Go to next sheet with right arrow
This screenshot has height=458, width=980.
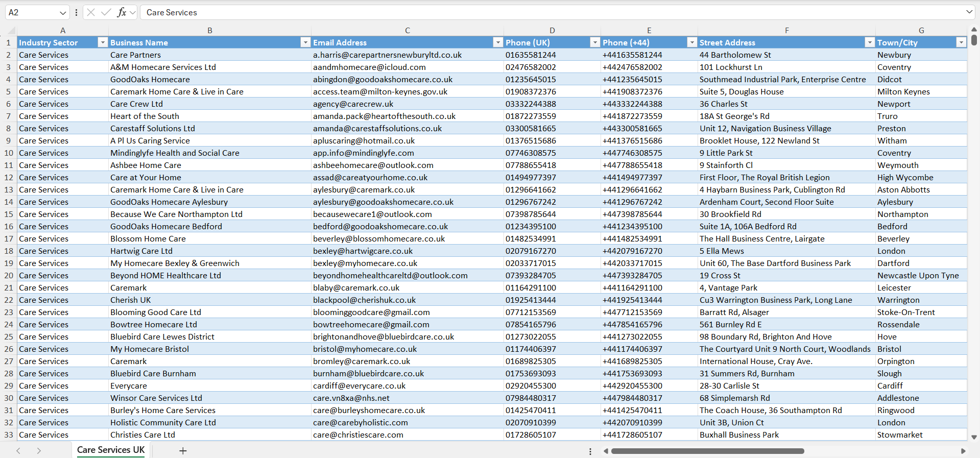coord(39,451)
